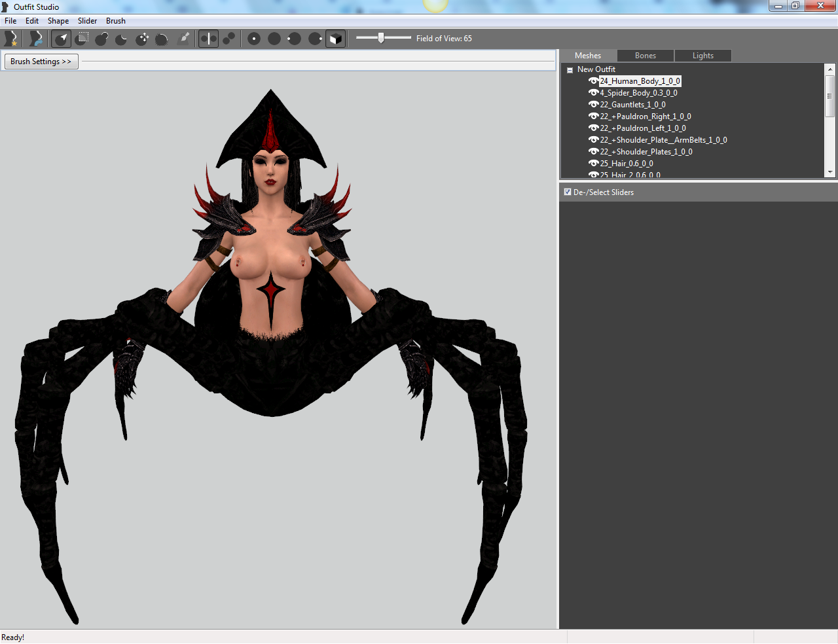Toggle X-mirror brush mode
Image resolution: width=838 pixels, height=644 pixels.
[x=208, y=39]
